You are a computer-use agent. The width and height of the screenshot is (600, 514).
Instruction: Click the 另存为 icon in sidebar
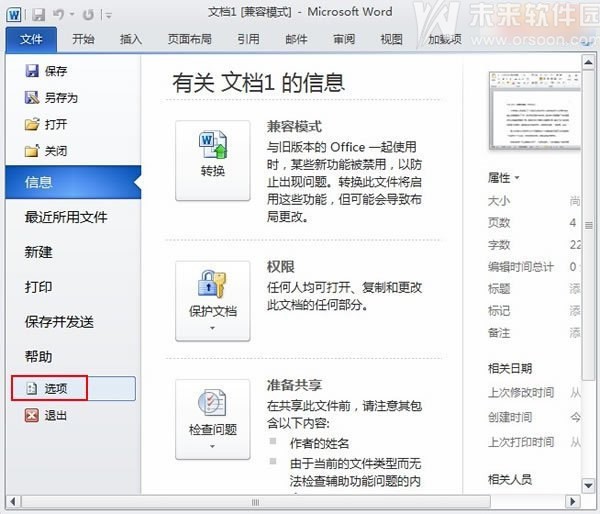(32, 98)
